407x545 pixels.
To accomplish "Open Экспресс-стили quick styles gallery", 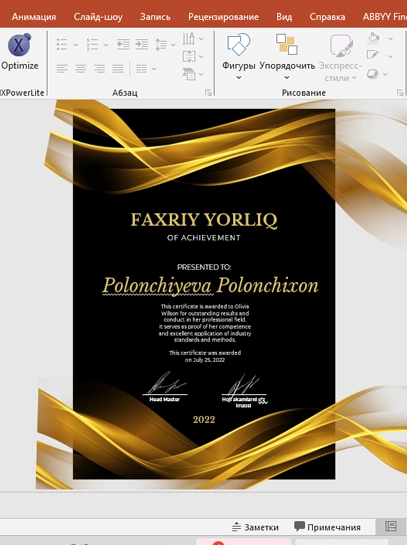I will [x=340, y=57].
